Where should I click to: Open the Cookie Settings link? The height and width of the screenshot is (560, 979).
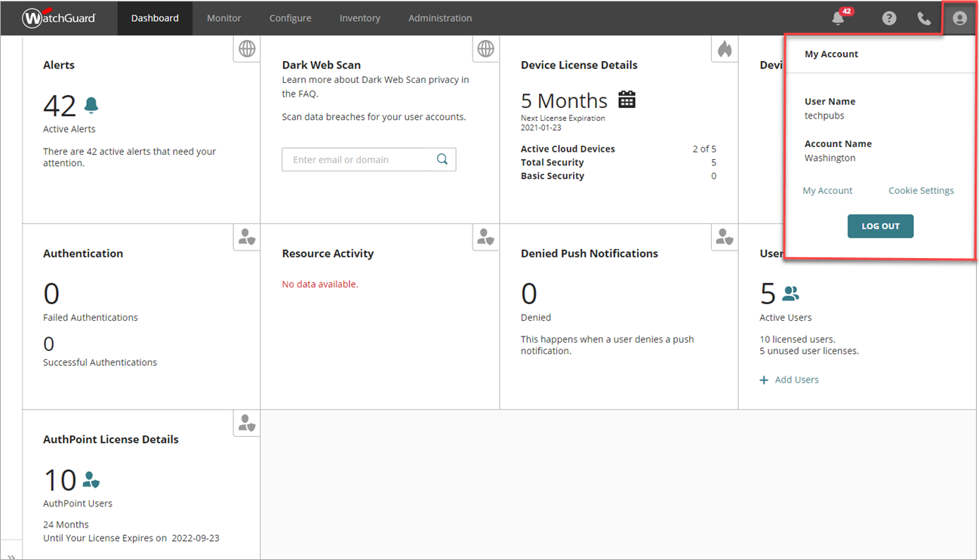(921, 191)
